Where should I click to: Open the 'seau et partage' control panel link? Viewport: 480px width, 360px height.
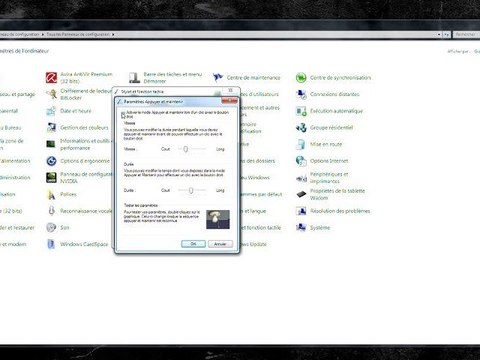[x=18, y=94]
